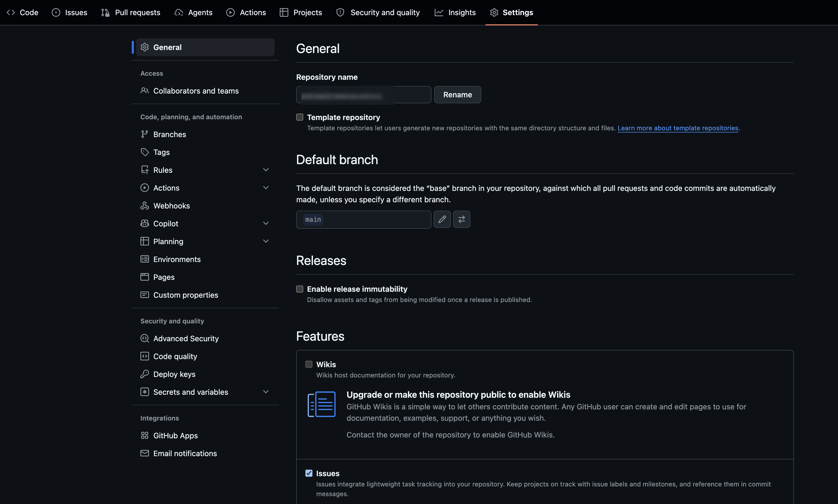This screenshot has height=504, width=838.
Task: Enable the Template repository checkbox
Action: (300, 117)
